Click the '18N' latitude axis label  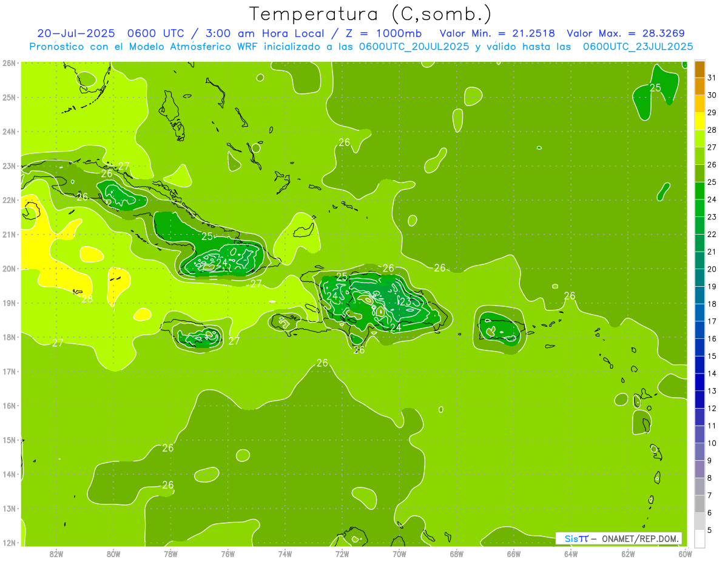(8, 337)
